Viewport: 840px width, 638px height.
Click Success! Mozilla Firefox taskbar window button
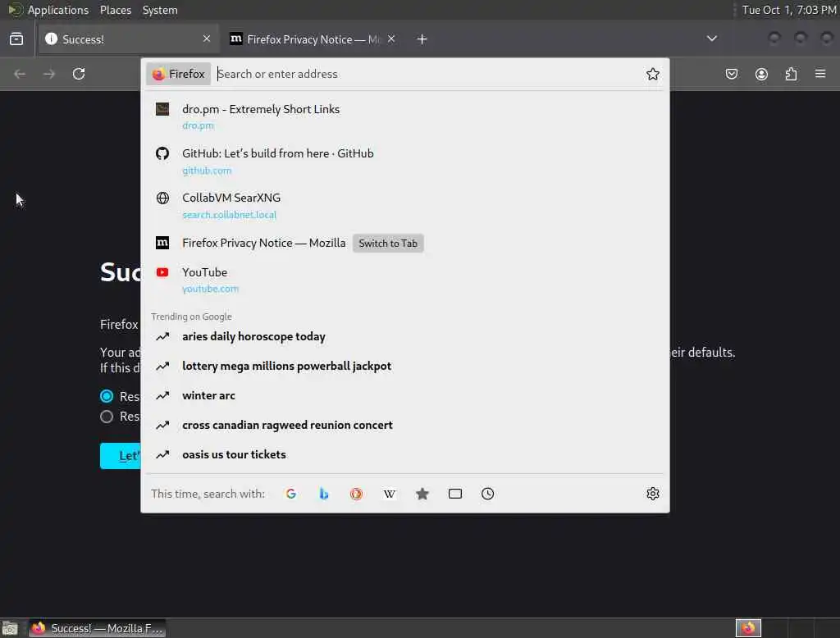tap(98, 628)
